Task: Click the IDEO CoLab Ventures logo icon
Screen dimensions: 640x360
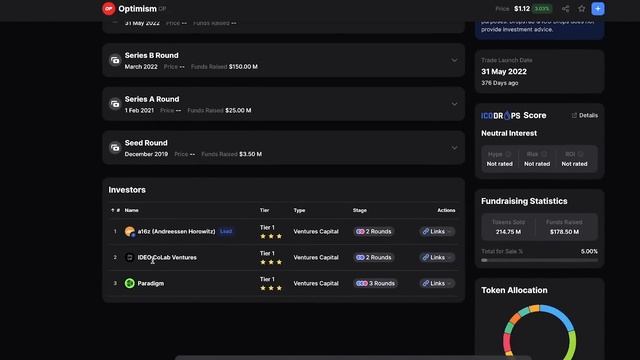Action: click(130, 258)
